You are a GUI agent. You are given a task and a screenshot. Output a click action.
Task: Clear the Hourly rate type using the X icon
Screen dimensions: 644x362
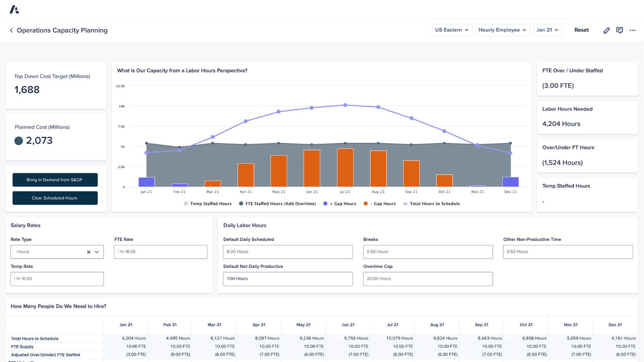click(88, 252)
